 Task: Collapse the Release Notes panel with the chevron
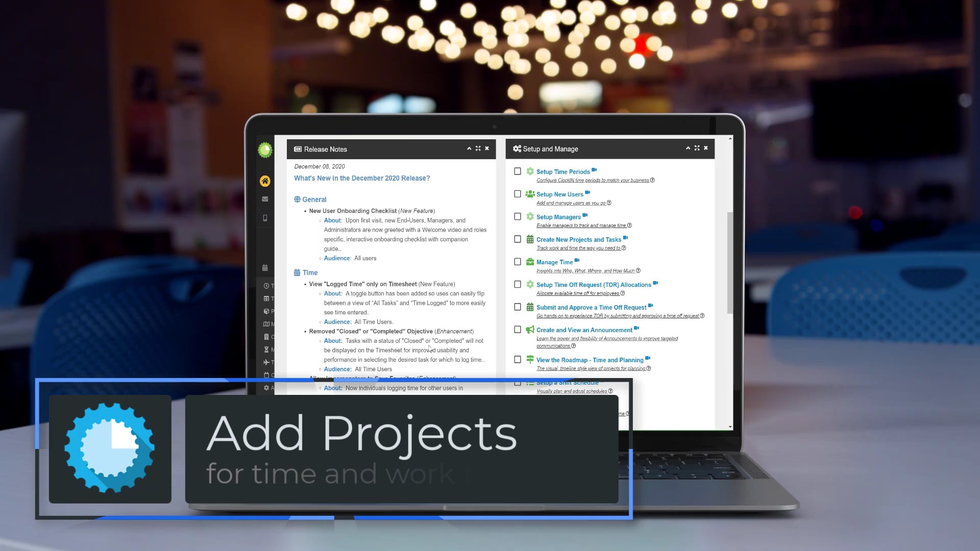469,148
